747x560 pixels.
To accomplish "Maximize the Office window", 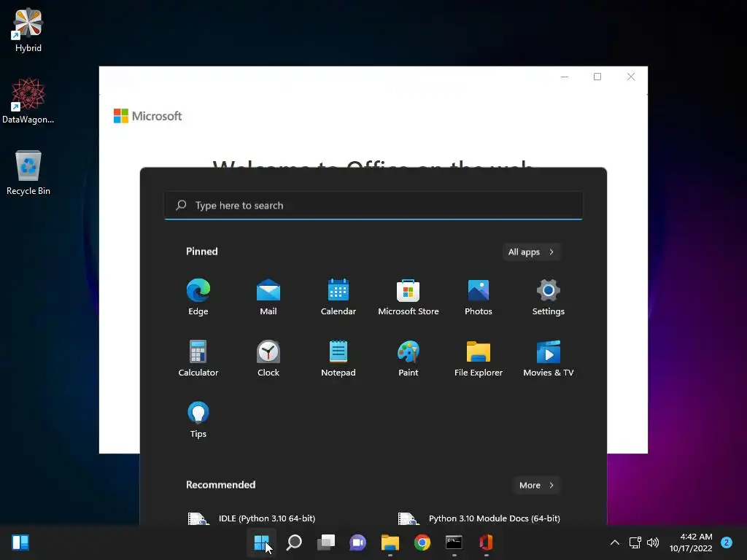I will [597, 77].
